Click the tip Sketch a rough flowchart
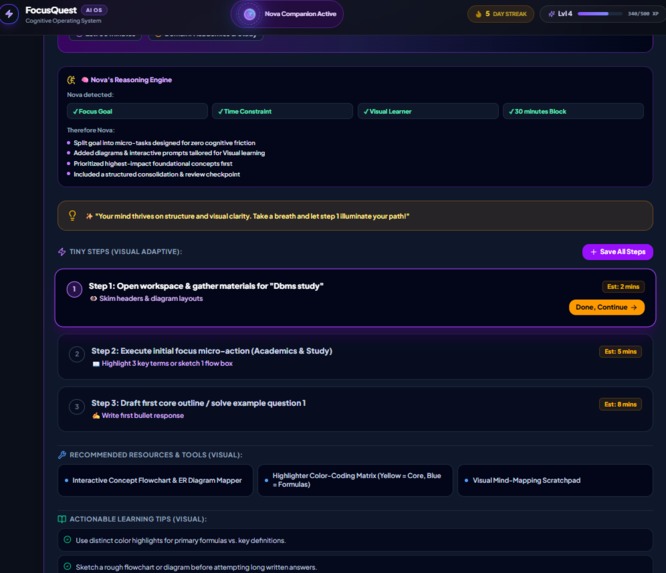 coord(355,565)
